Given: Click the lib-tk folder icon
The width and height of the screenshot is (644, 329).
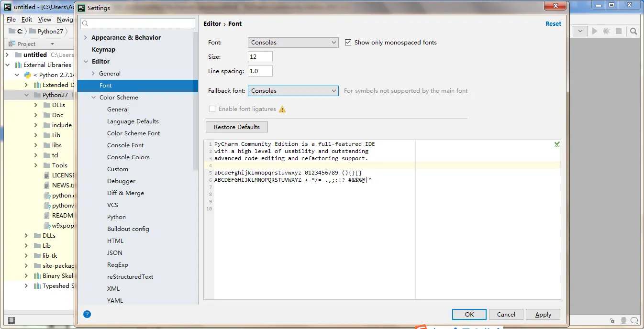Looking at the screenshot, I should pos(37,255).
